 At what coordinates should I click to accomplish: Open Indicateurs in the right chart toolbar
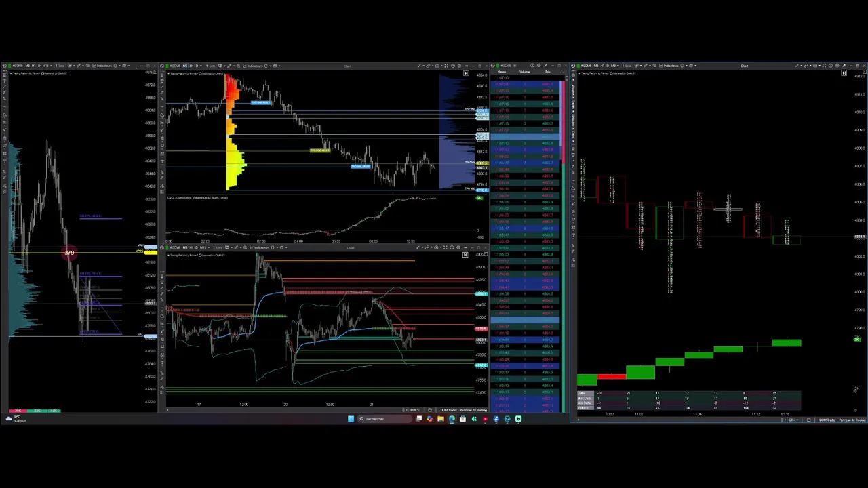click(x=670, y=66)
